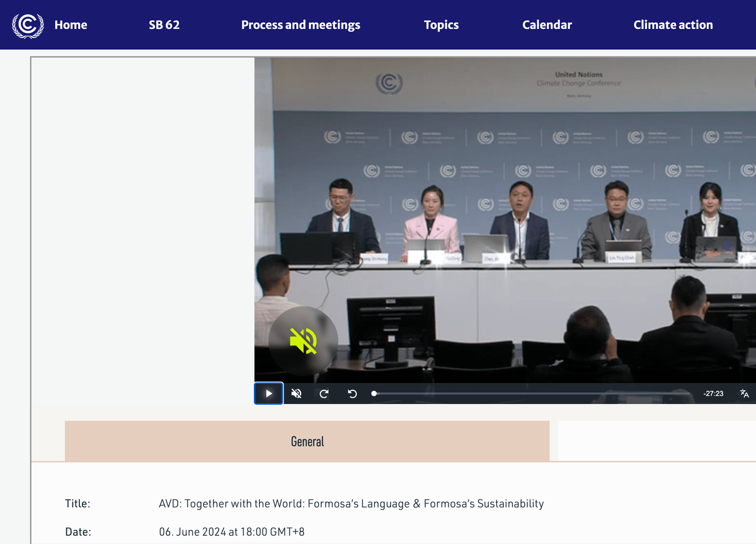Open the Climate action navigation link
The image size is (756, 544).
pos(673,25)
